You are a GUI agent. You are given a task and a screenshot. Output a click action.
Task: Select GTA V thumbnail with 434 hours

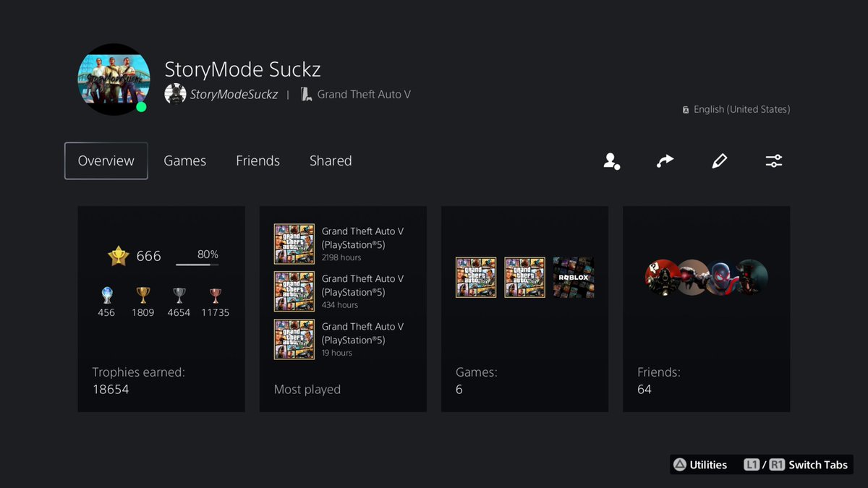pos(294,291)
